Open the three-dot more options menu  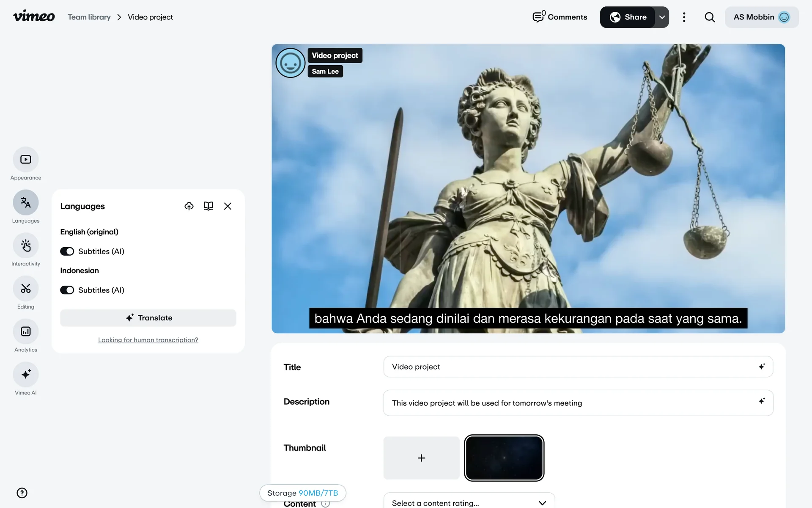pyautogui.click(x=684, y=17)
